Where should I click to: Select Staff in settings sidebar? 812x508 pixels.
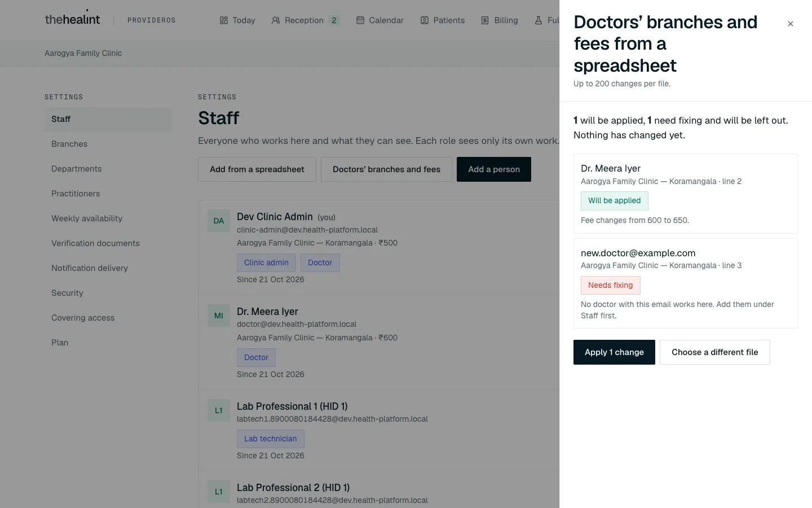coord(108,119)
